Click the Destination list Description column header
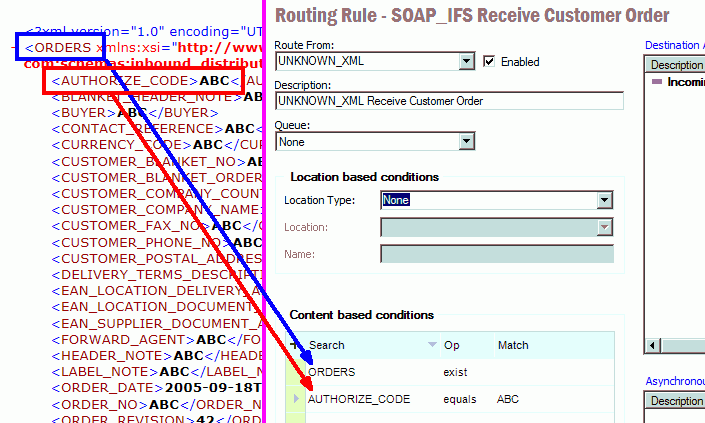Image resolution: width=705 pixels, height=423 pixels. (x=676, y=65)
